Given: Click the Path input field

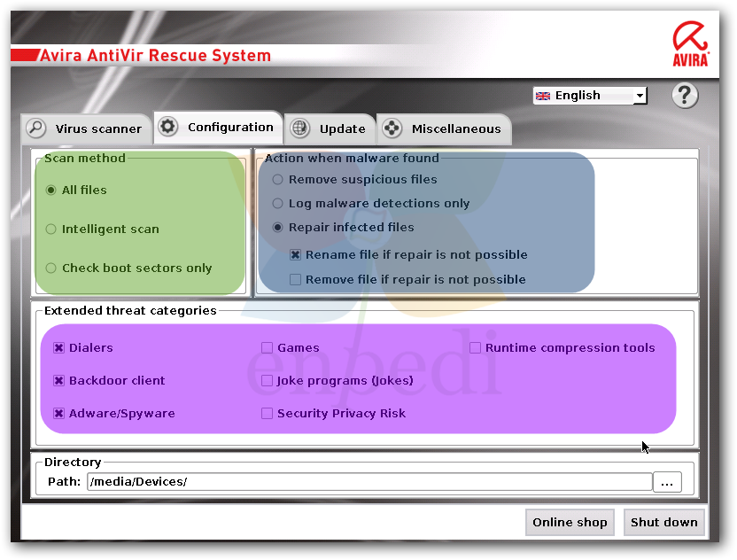Looking at the screenshot, I should [369, 482].
